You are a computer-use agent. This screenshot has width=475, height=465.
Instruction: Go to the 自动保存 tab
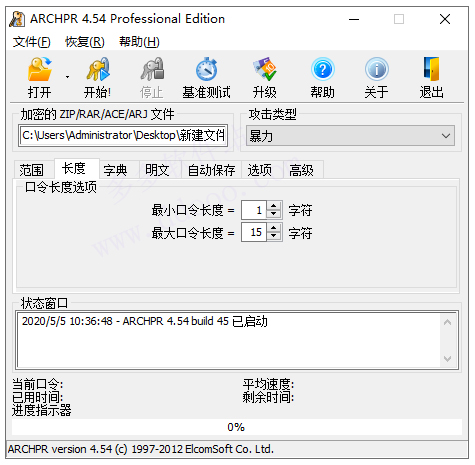211,170
